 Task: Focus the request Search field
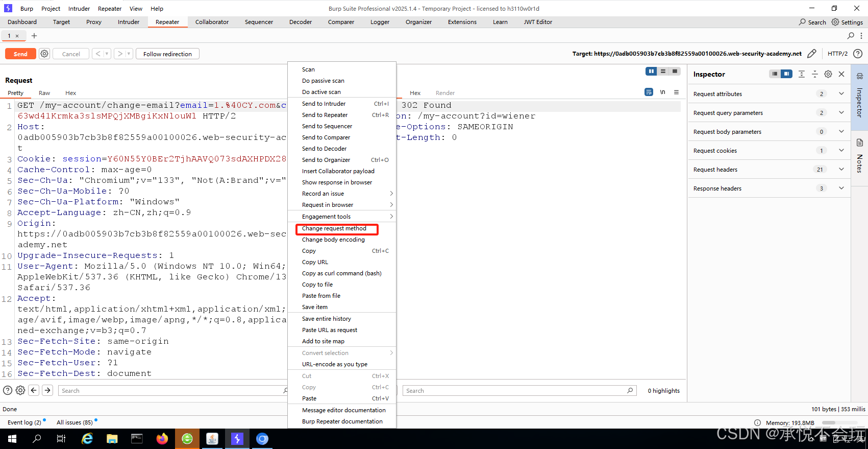(x=172, y=390)
